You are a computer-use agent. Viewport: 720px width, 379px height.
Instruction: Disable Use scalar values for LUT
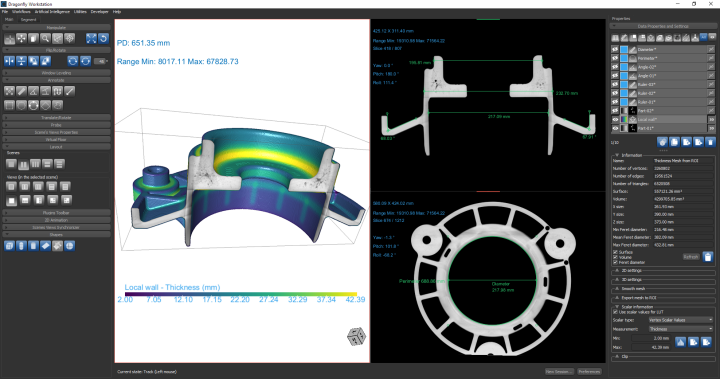pyautogui.click(x=615, y=312)
